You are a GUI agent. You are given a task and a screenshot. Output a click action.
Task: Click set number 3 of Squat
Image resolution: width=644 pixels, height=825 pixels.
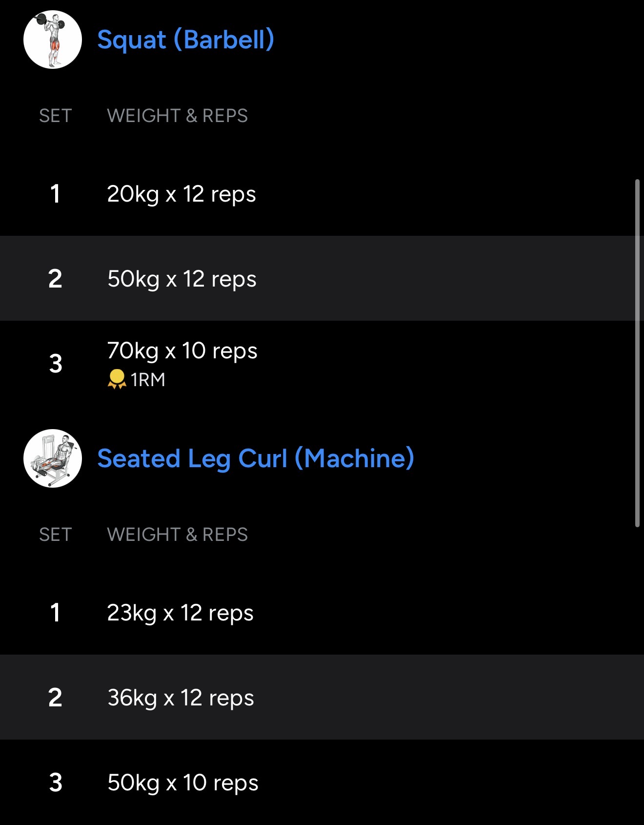click(56, 364)
